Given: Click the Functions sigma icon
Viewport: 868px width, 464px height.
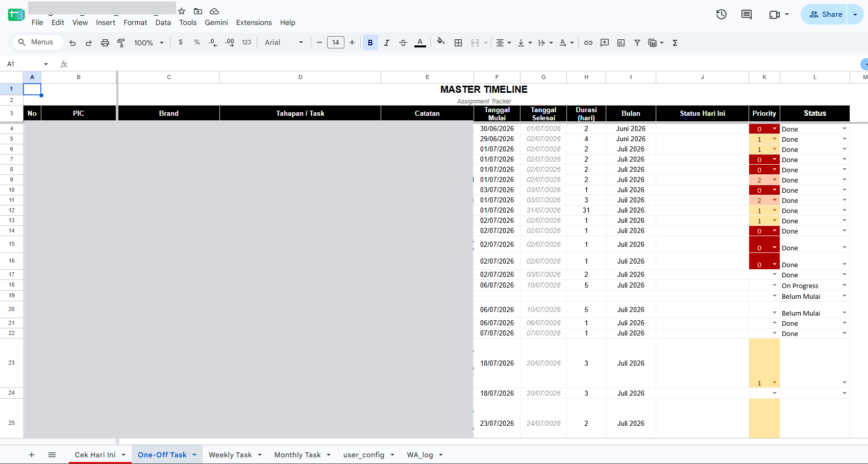Looking at the screenshot, I should point(675,43).
